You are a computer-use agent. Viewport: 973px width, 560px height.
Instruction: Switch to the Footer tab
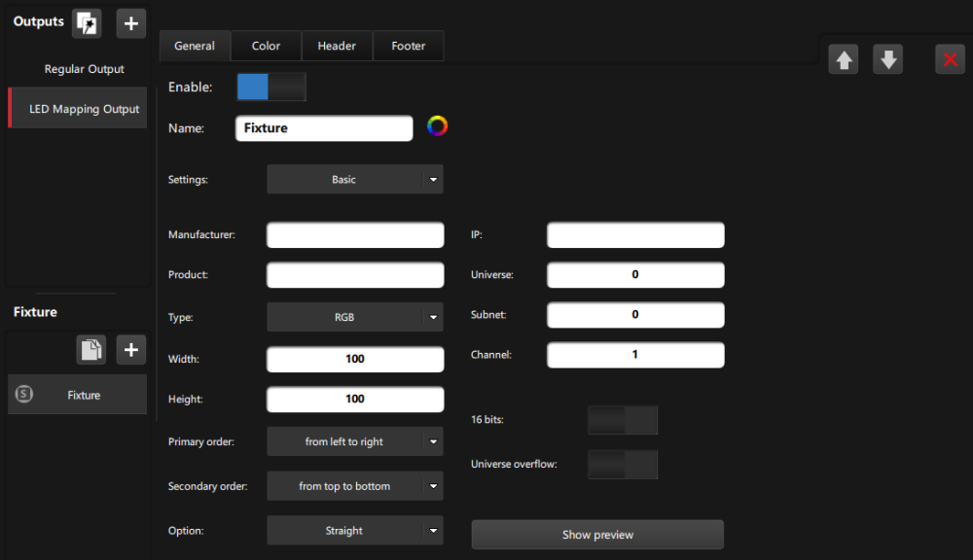pyautogui.click(x=408, y=45)
